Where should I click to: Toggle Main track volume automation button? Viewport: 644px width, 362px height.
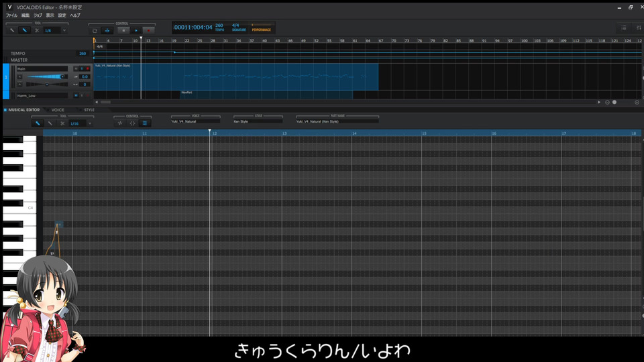coord(19,76)
